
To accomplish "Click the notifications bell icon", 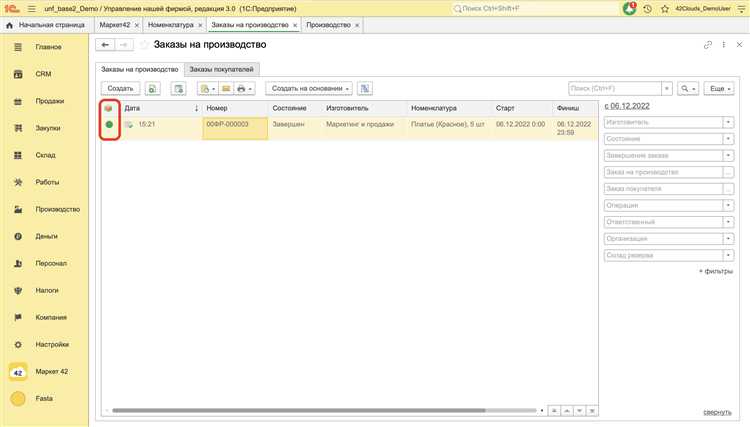I will click(630, 8).
